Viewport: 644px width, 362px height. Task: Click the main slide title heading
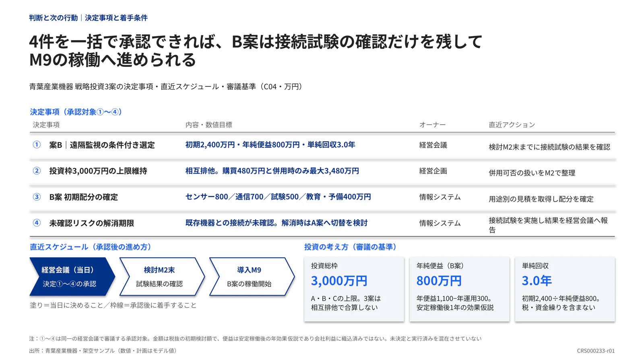click(256, 50)
